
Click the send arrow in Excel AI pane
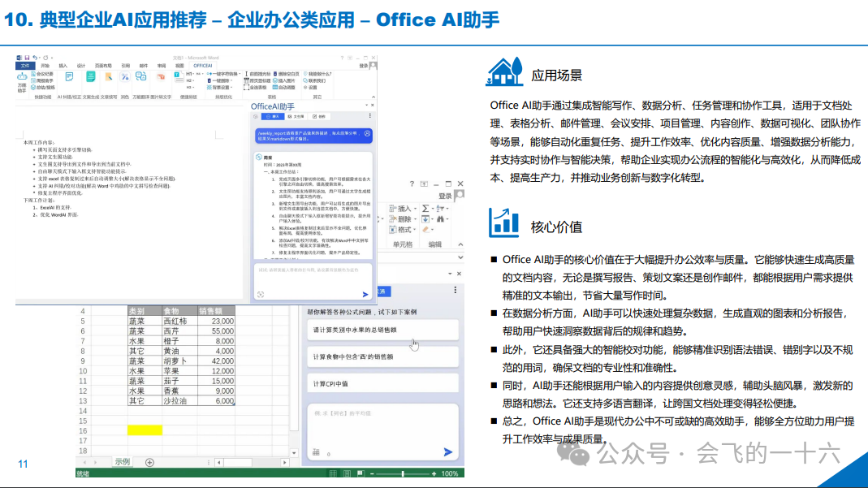(x=448, y=452)
